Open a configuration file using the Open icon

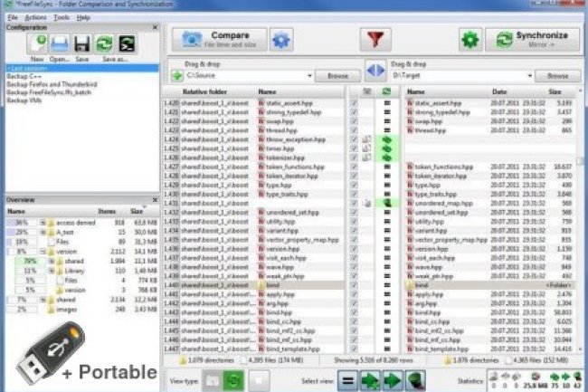pyautogui.click(x=60, y=44)
